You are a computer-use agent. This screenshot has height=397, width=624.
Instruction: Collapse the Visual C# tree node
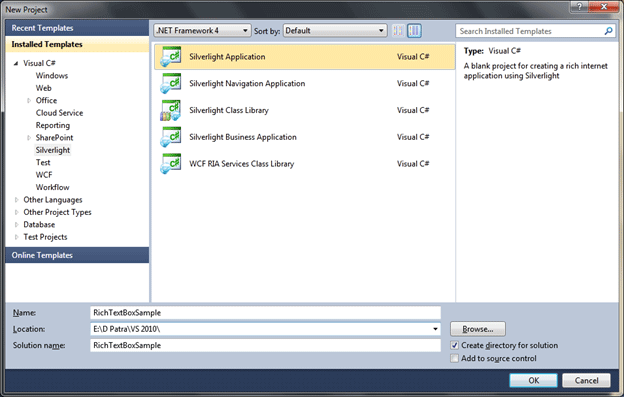pos(16,63)
